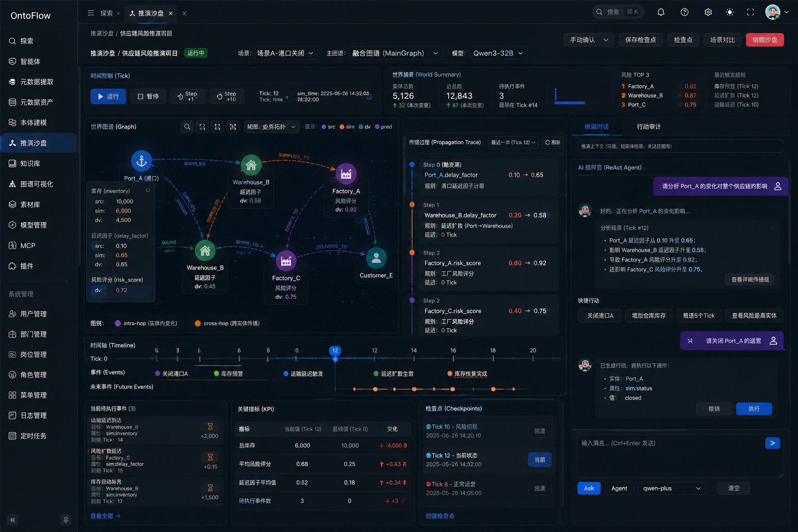Viewport: 798px width, 532px height.
Task: Toggle the light theme sun icon
Action: click(730, 12)
